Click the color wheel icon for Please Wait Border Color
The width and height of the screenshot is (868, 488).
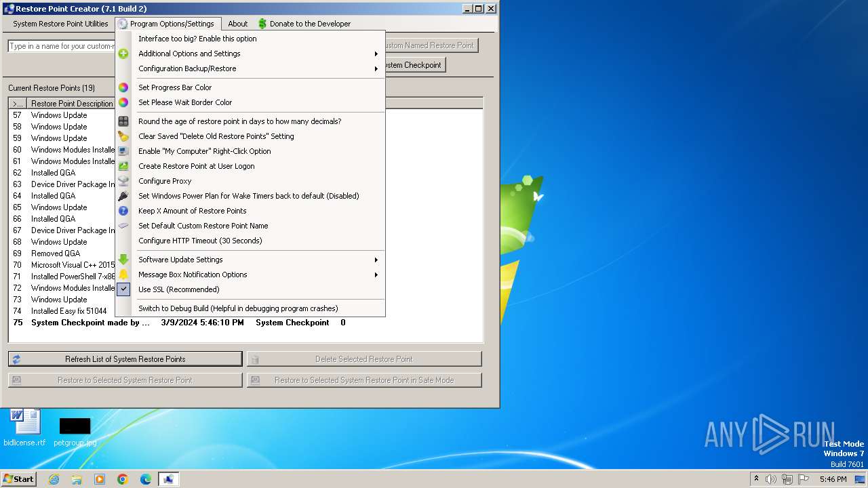point(123,102)
